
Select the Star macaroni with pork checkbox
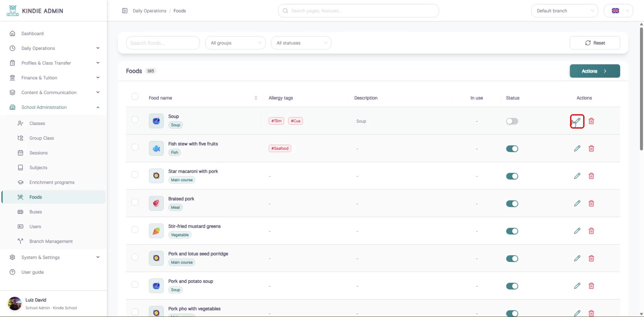click(x=135, y=175)
